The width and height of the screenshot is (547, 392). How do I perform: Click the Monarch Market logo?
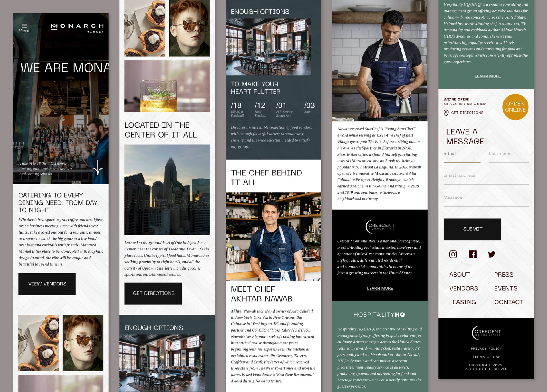tap(77, 28)
